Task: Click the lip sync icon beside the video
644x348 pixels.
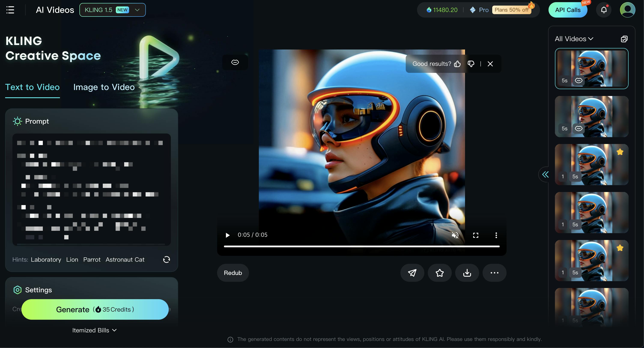Action: click(235, 62)
